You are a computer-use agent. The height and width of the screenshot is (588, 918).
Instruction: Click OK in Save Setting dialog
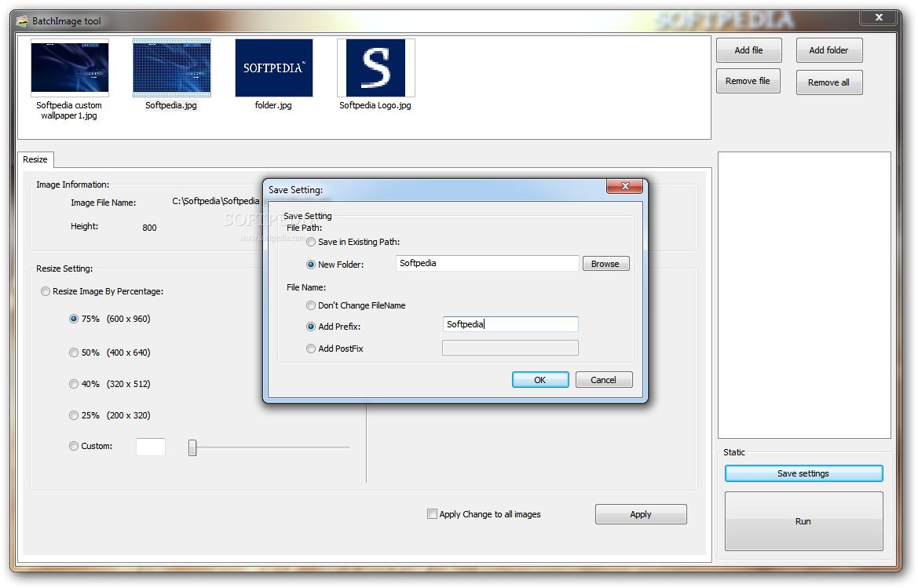click(x=539, y=380)
